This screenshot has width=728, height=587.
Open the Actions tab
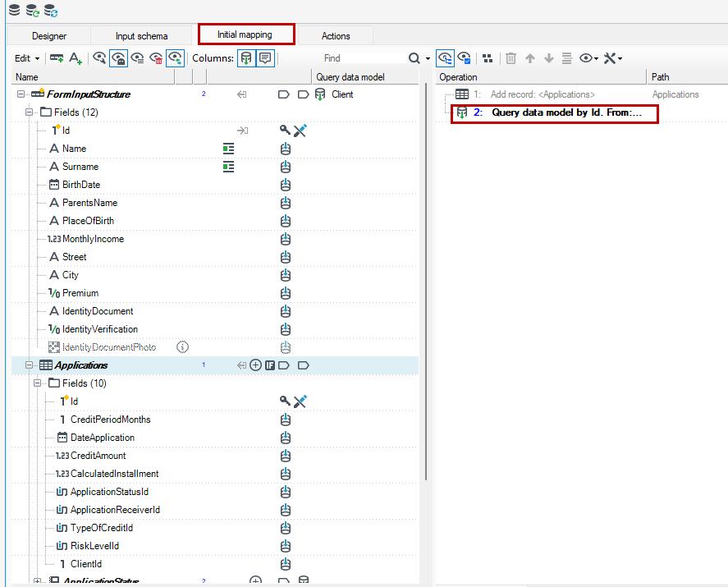pyautogui.click(x=335, y=36)
